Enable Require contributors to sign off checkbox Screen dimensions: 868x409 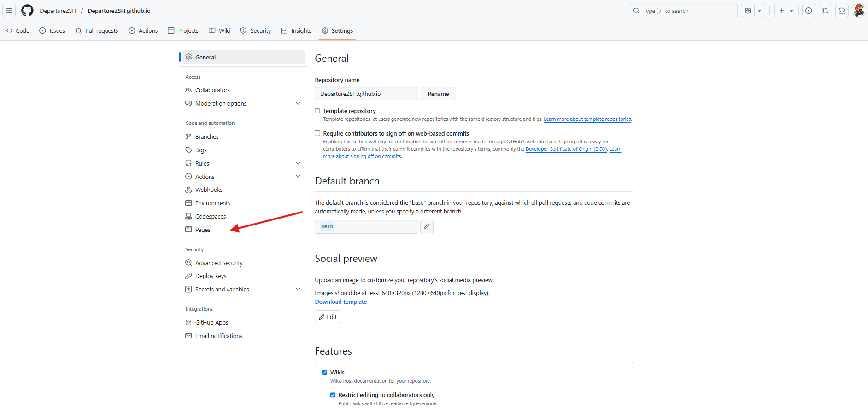pyautogui.click(x=317, y=133)
